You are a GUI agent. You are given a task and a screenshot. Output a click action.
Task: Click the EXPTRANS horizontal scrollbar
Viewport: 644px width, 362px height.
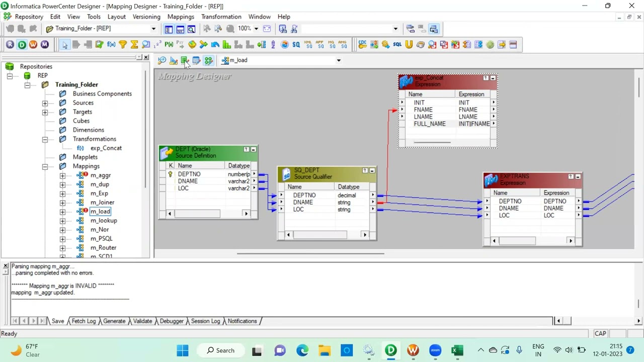point(532,241)
